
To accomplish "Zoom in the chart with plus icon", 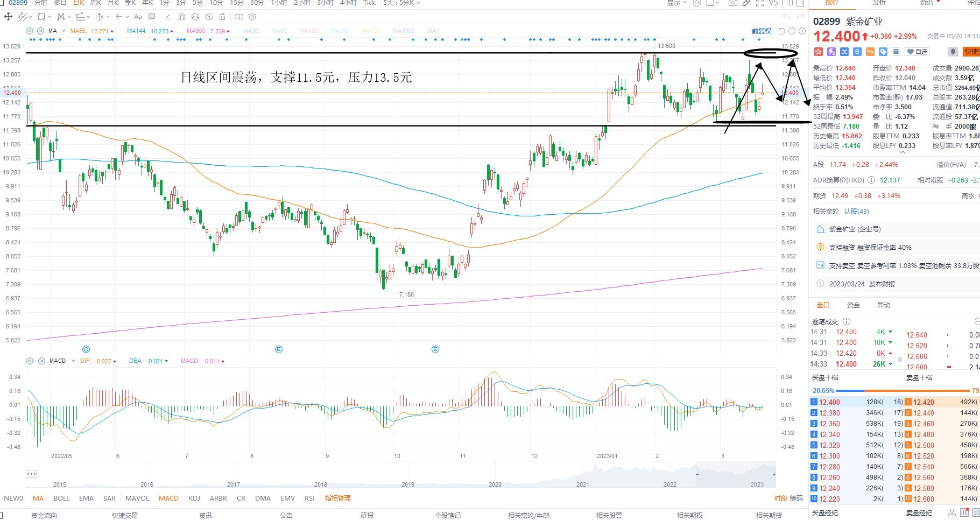I will click(802, 31).
